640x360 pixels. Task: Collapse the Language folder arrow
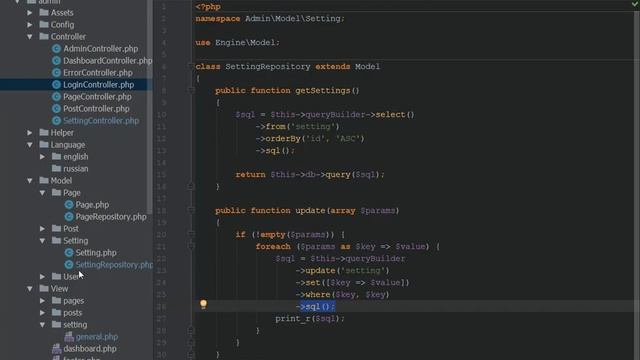pos(30,144)
